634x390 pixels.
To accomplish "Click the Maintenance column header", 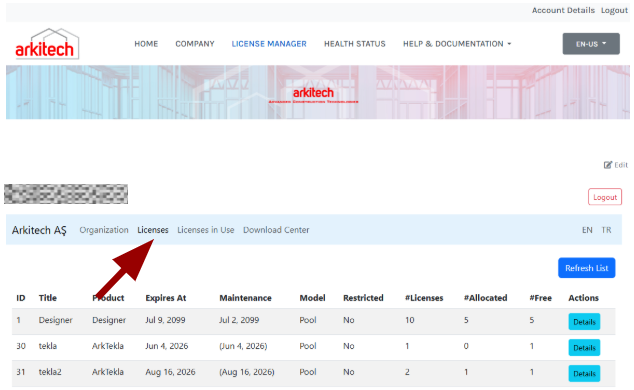I will pyautogui.click(x=245, y=298).
